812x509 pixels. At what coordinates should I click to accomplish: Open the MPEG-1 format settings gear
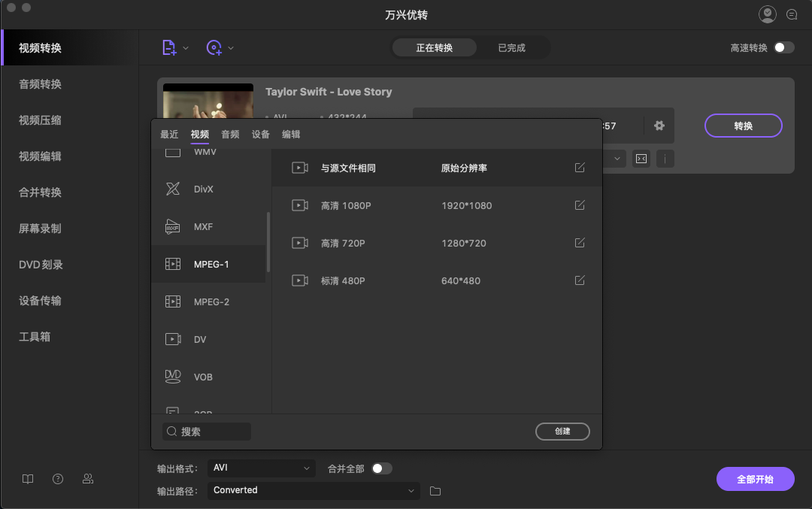[659, 126]
